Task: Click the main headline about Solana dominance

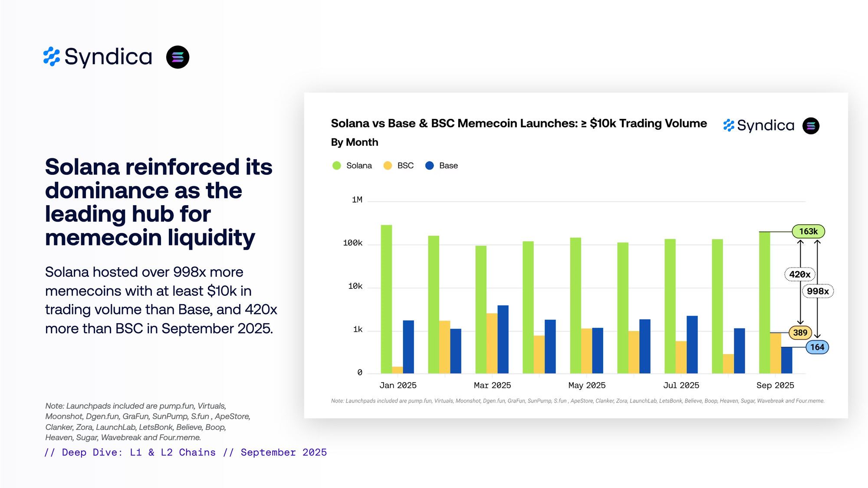Action: point(158,202)
